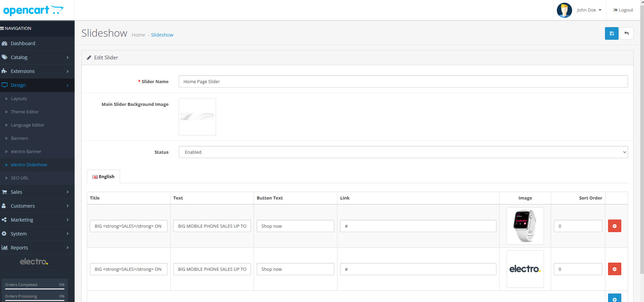Click the blue save icon button
The height and width of the screenshot is (302, 644).
coord(611,33)
